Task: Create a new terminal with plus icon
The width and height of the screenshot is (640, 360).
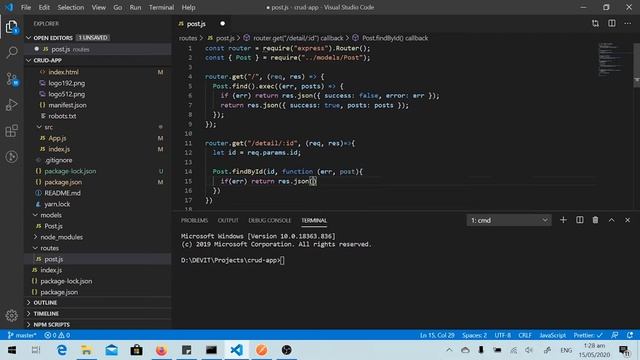Action: click(563, 220)
